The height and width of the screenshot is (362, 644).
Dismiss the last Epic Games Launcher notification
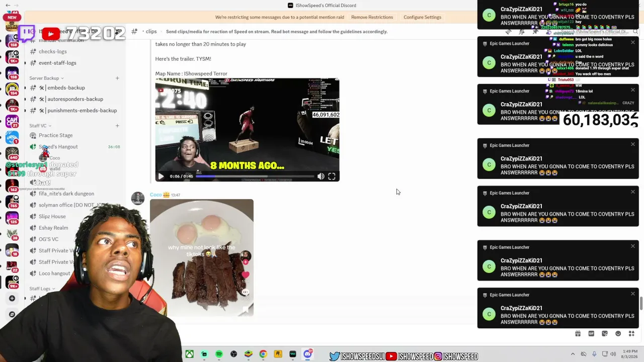(633, 294)
